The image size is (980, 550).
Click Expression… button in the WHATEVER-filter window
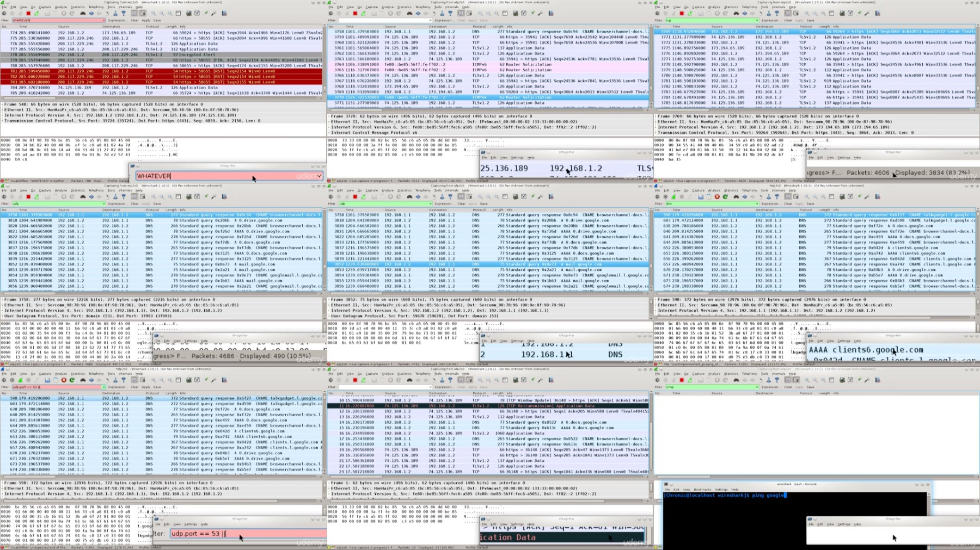[117, 21]
